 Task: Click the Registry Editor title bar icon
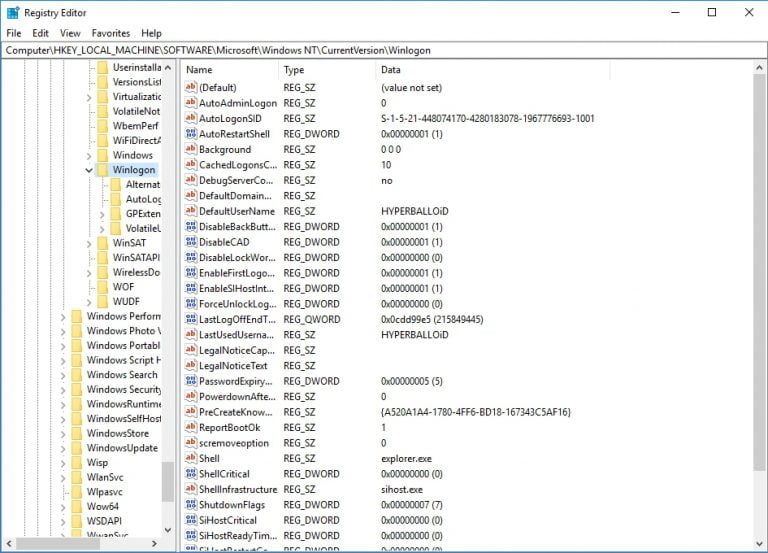[13, 13]
